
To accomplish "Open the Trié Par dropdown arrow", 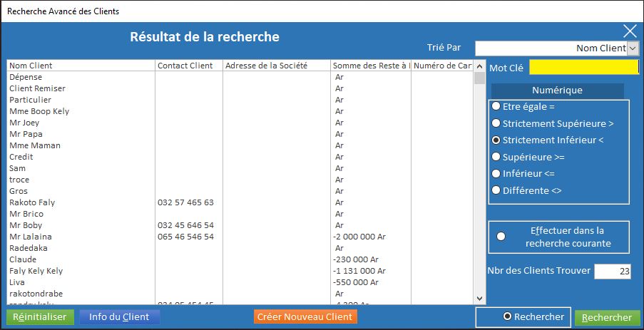I will tap(633, 48).
